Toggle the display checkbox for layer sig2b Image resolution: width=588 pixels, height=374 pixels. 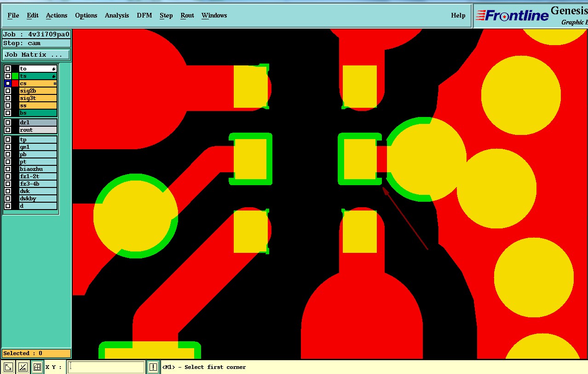(8, 91)
